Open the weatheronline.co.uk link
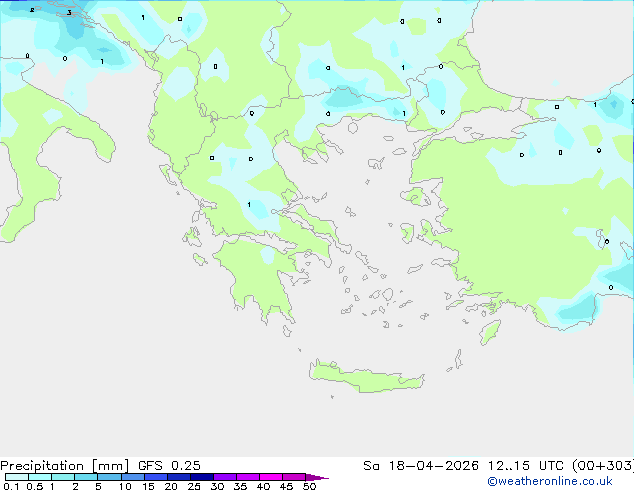The width and height of the screenshot is (634, 490). coord(550,481)
